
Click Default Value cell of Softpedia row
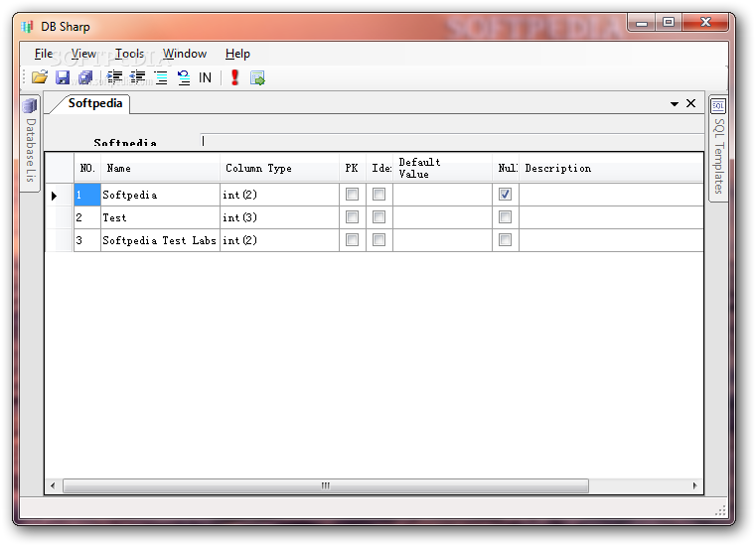point(442,195)
